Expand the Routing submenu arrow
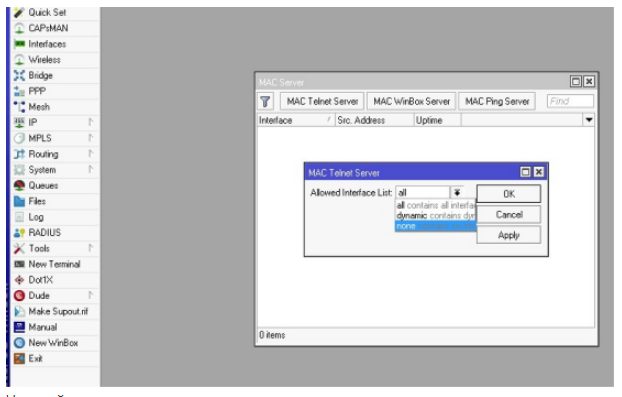 (x=90, y=153)
